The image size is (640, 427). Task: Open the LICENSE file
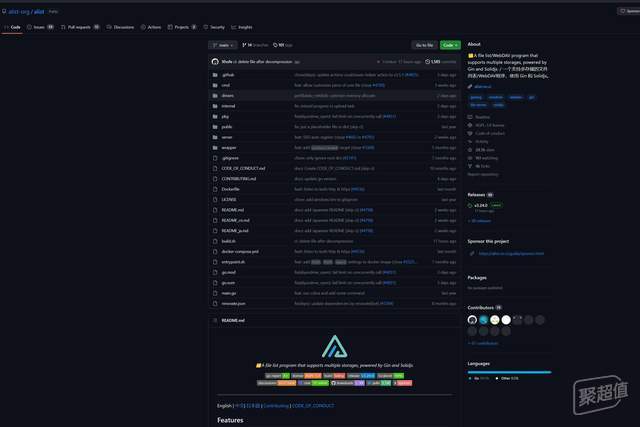click(x=229, y=200)
